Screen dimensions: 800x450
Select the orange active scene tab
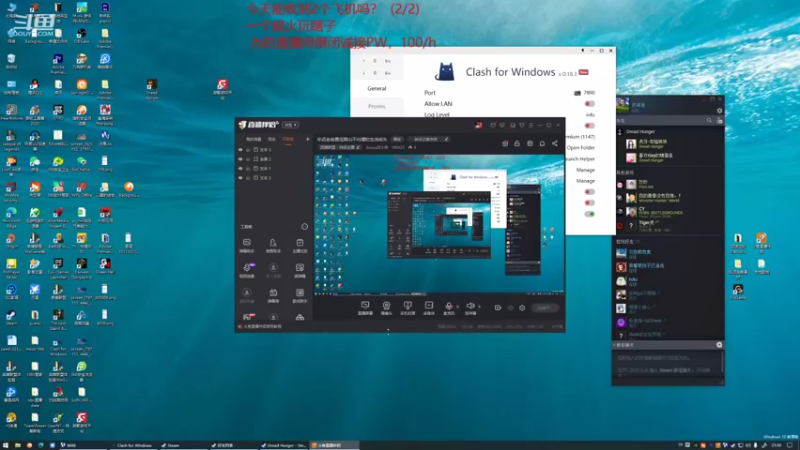click(288, 139)
